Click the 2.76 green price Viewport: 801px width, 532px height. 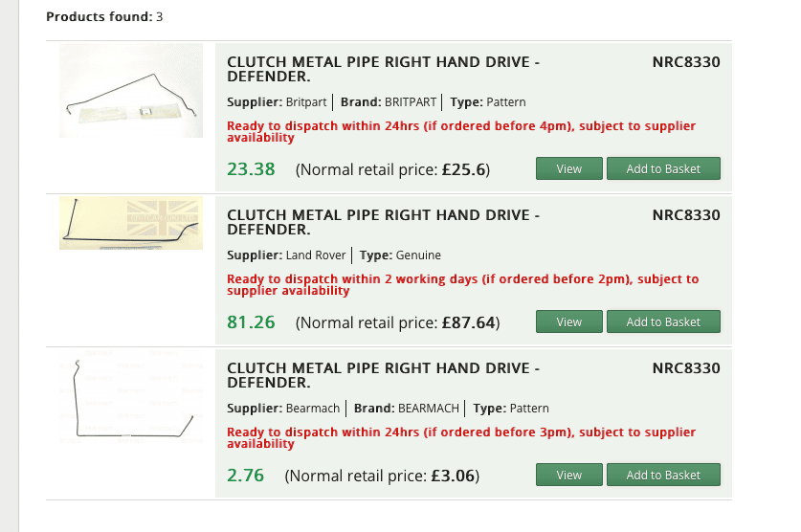pos(245,476)
